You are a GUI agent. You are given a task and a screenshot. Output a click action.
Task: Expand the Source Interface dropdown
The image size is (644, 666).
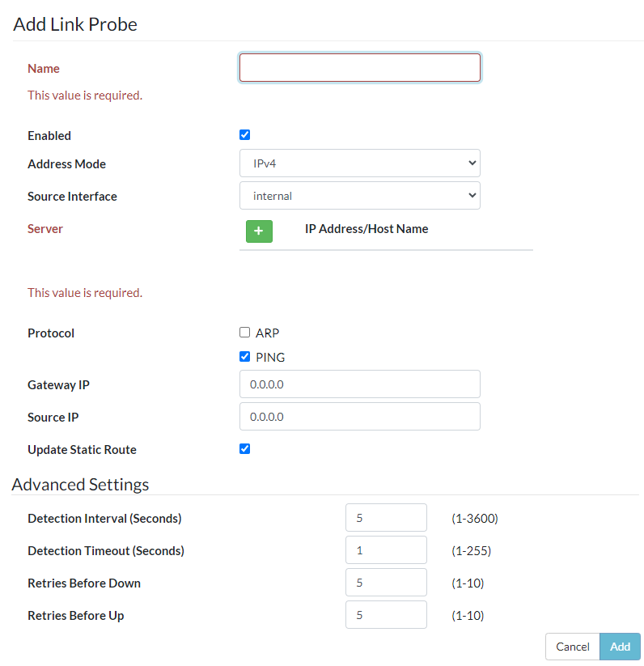pos(359,196)
